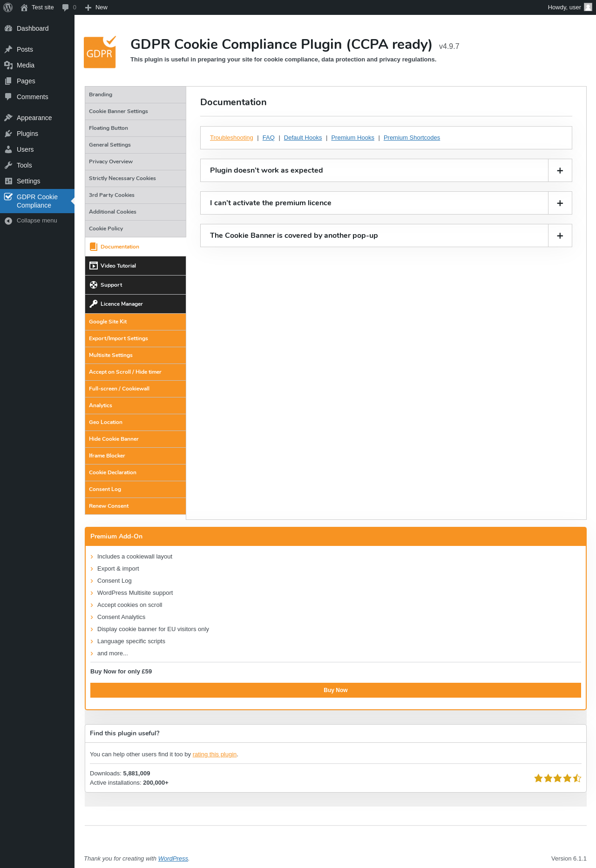Click the Licence Manager key icon

tap(94, 304)
